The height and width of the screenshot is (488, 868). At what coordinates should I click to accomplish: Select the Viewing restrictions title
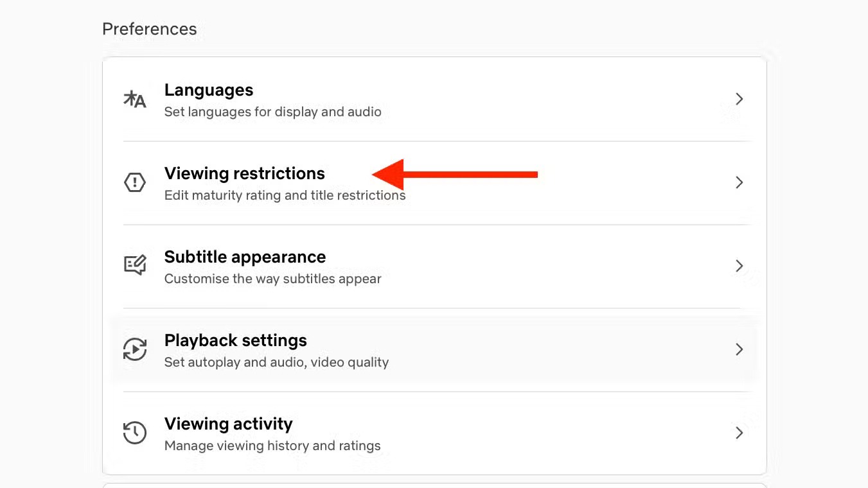click(245, 173)
